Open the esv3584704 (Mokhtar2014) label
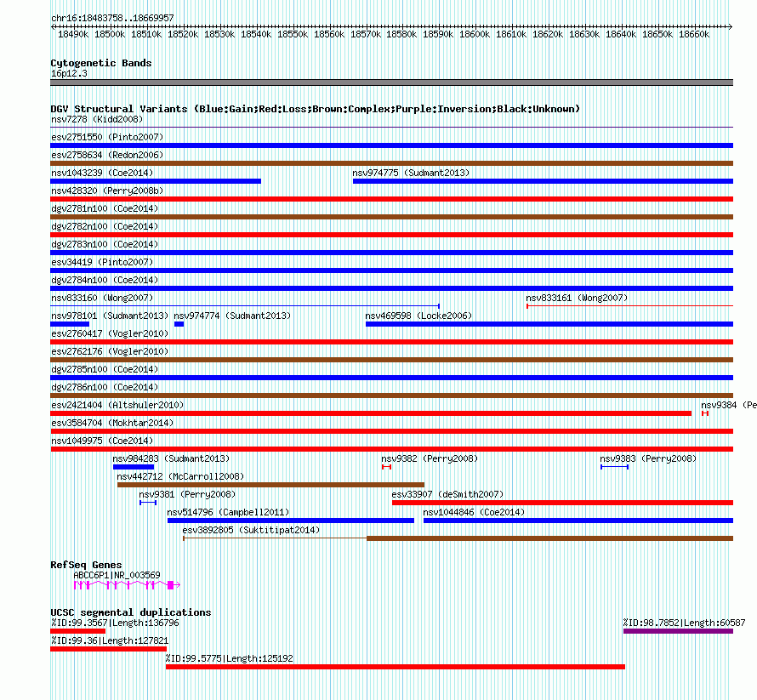Image resolution: width=757 pixels, height=700 pixels. pyautogui.click(x=112, y=423)
